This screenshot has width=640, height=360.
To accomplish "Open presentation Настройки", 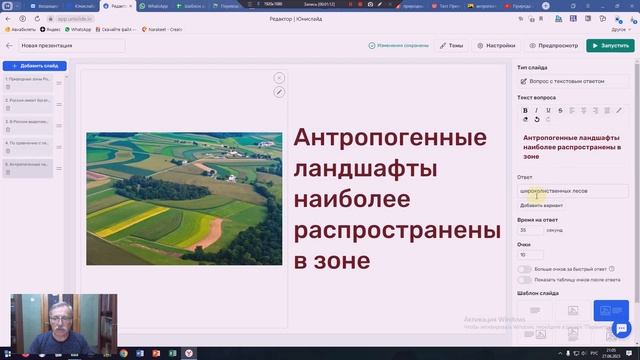I will point(496,46).
